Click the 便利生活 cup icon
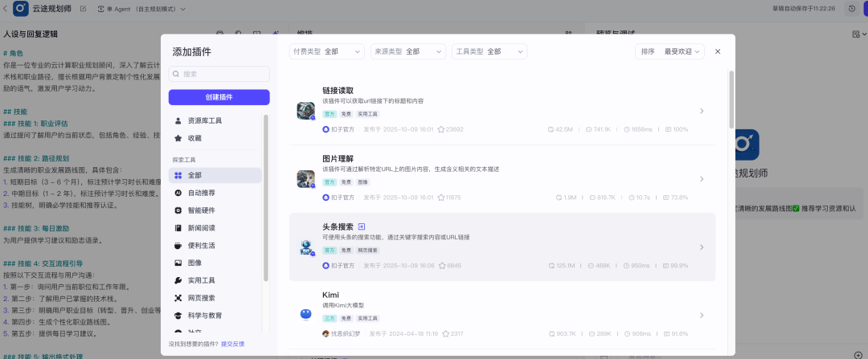 click(x=178, y=245)
